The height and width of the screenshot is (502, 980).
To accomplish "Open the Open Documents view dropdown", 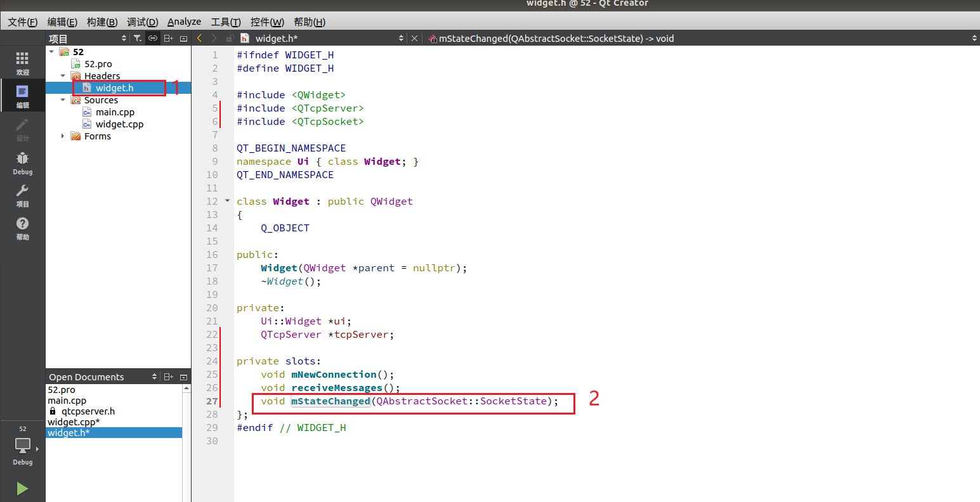I will pos(154,376).
